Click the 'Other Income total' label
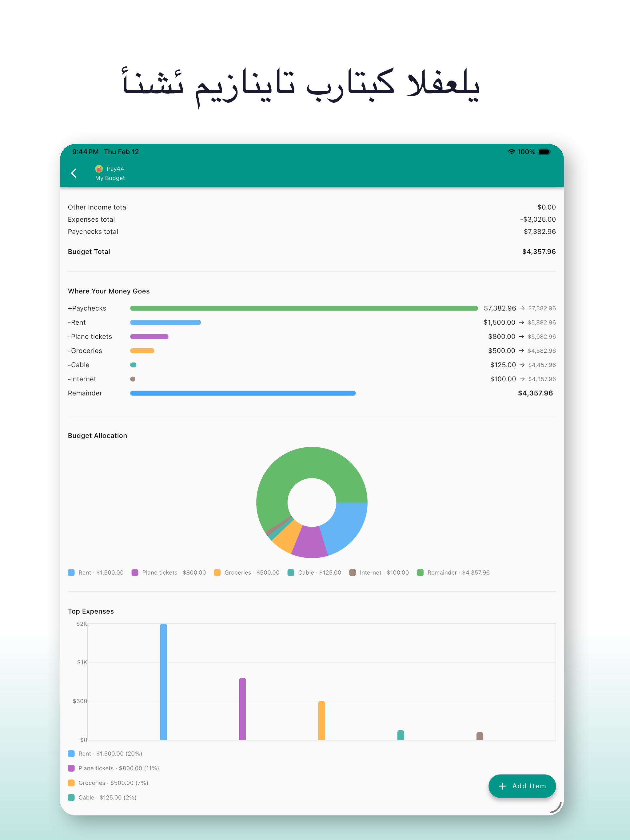The height and width of the screenshot is (840, 630). (98, 207)
